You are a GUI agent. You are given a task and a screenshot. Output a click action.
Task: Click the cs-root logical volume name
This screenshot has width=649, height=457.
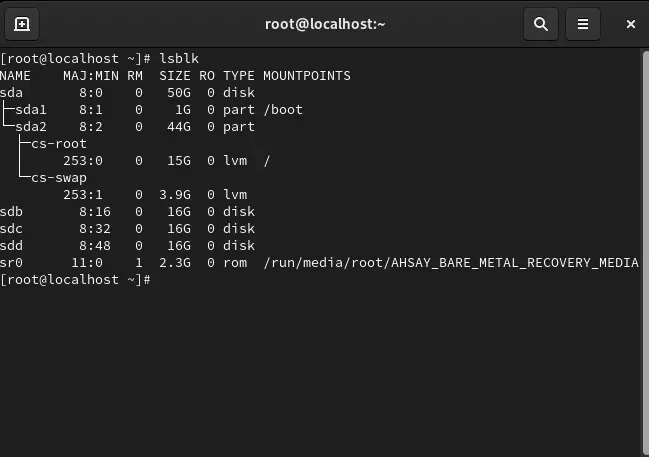point(59,144)
